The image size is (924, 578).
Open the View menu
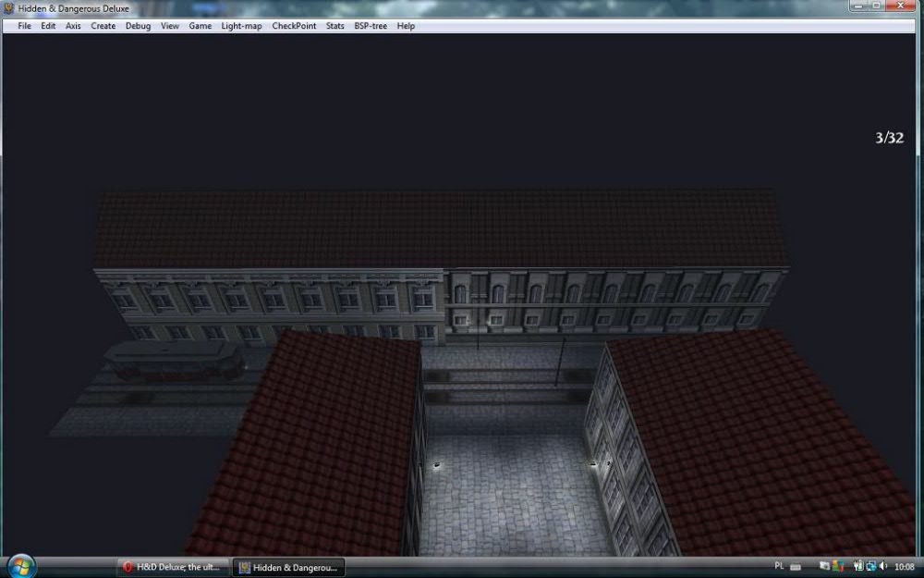pyautogui.click(x=170, y=26)
